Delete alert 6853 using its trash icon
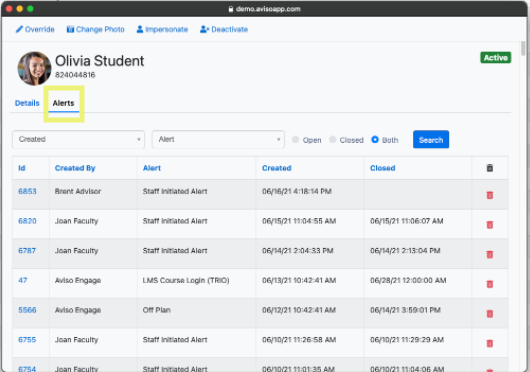 click(x=489, y=195)
